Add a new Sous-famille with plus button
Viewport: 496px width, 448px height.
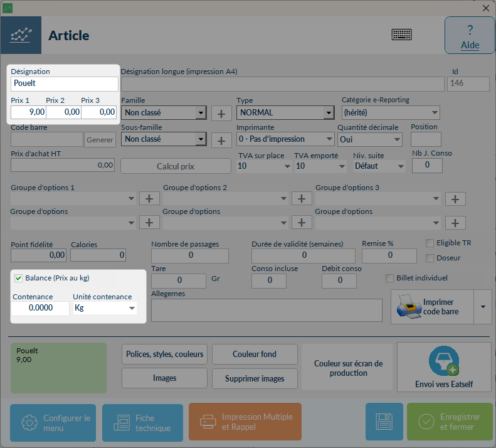point(221,140)
